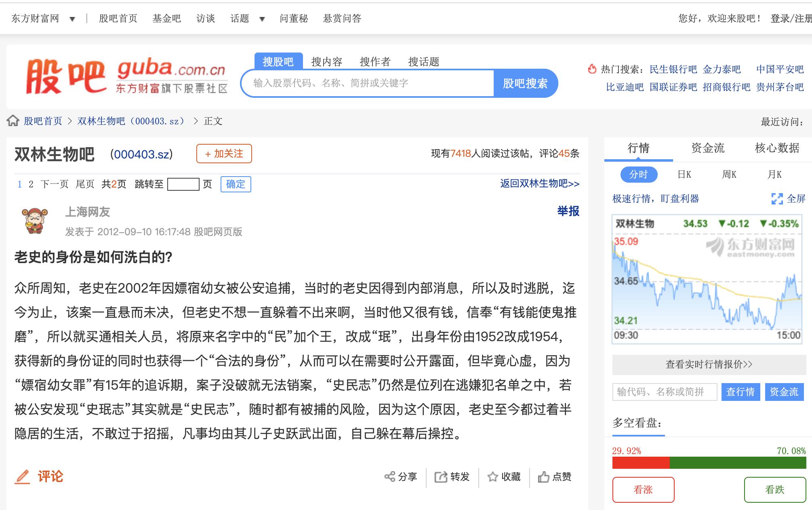
Task: Switch to 资金流 tab
Action: [708, 148]
